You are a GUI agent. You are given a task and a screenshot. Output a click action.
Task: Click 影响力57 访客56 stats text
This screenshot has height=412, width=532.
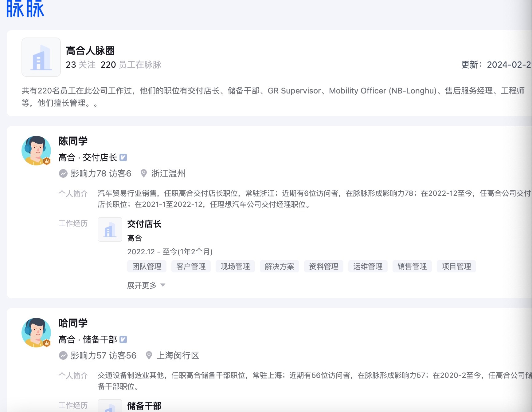coord(104,356)
